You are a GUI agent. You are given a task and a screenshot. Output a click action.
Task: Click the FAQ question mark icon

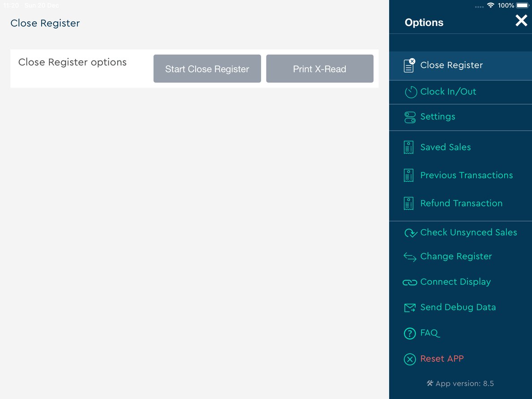[410, 334]
